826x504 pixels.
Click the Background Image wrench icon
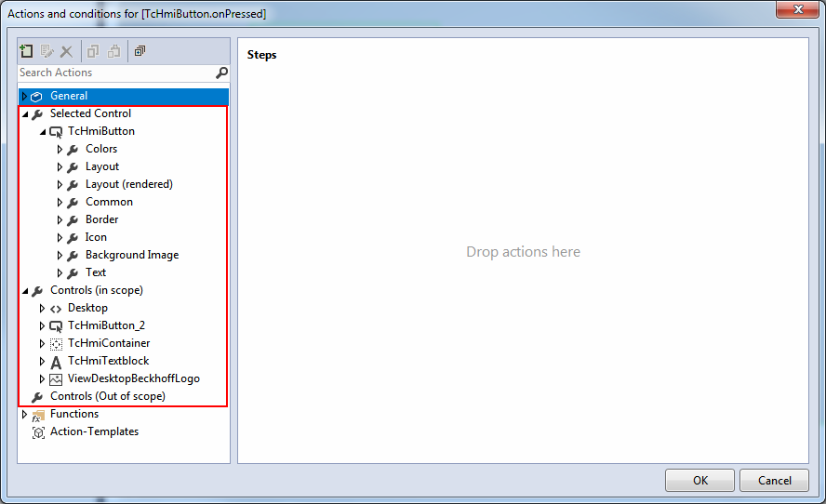[x=73, y=256]
